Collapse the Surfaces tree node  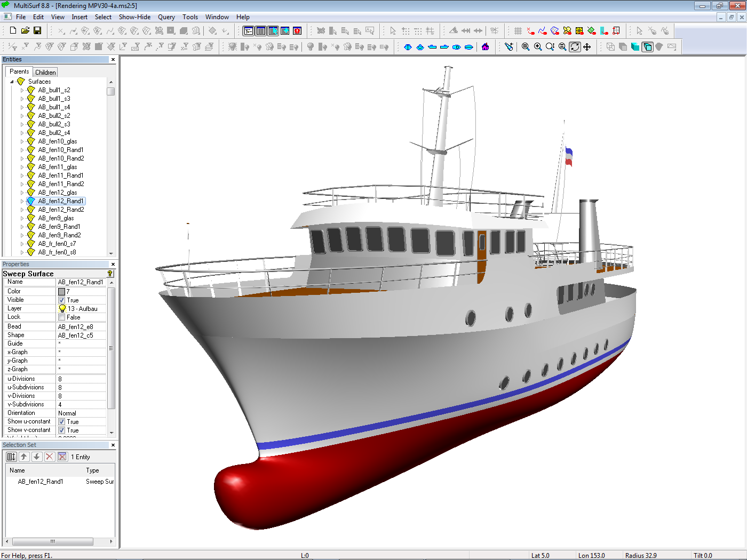(12, 82)
